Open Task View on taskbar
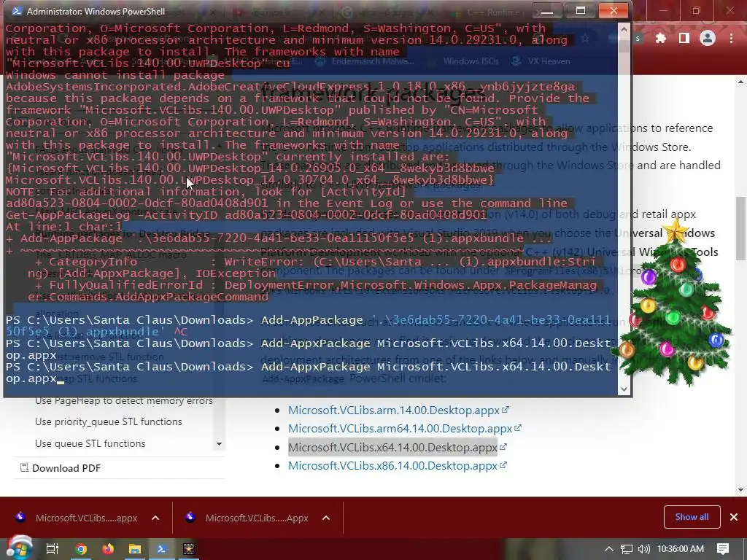This screenshot has height=560, width=747. click(x=53, y=549)
